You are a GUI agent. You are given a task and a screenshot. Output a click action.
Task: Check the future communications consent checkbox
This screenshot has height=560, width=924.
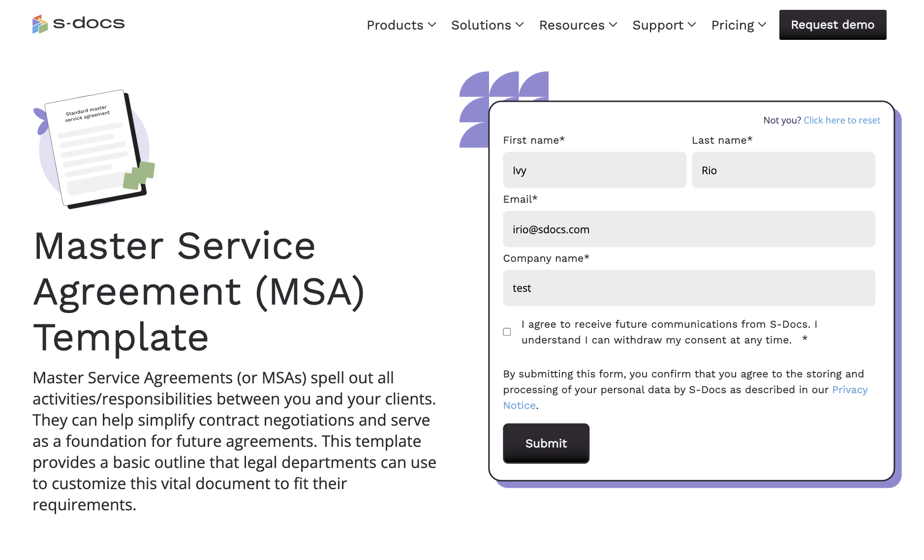(x=507, y=332)
